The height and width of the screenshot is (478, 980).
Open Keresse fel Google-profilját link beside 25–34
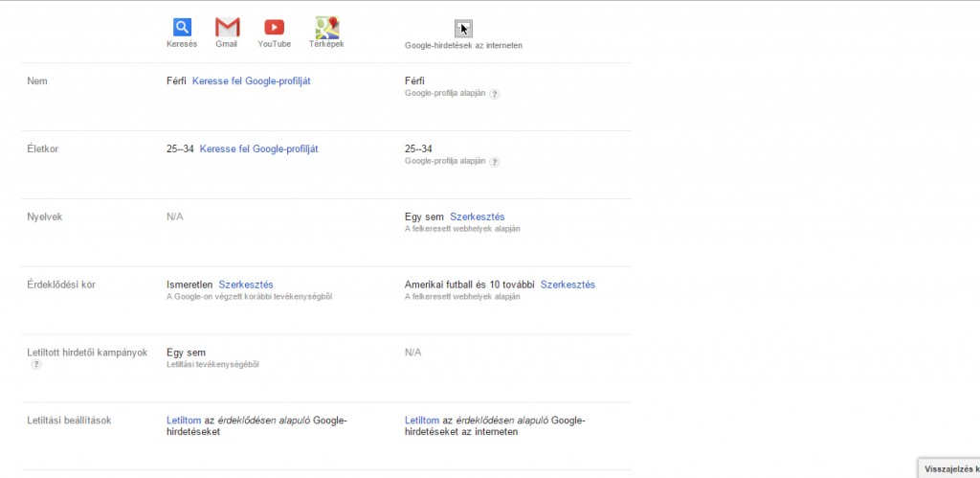click(258, 149)
